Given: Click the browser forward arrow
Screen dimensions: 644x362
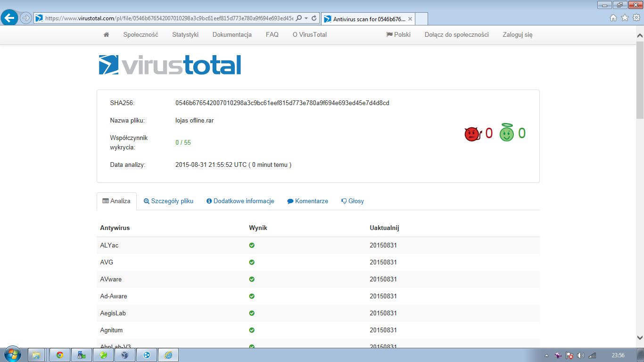Looking at the screenshot, I should coord(26,18).
